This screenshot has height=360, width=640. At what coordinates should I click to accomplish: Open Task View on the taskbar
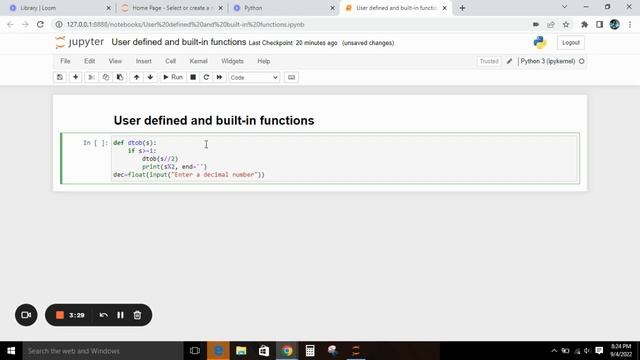tap(195, 351)
